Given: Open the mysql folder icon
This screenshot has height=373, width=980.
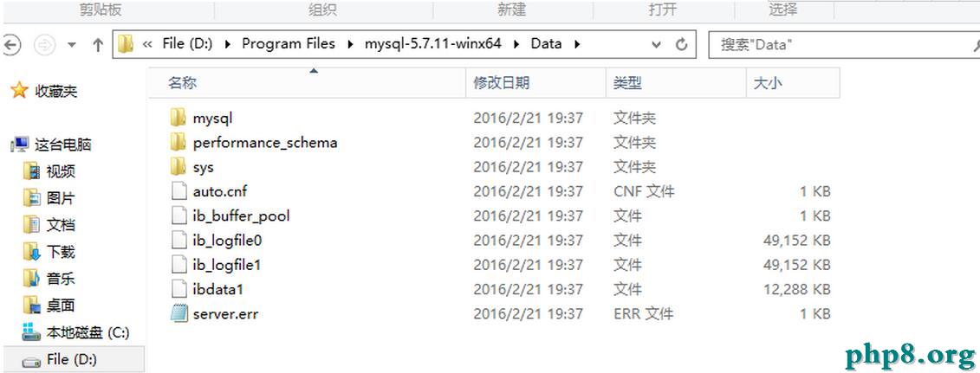Looking at the screenshot, I should (x=178, y=117).
